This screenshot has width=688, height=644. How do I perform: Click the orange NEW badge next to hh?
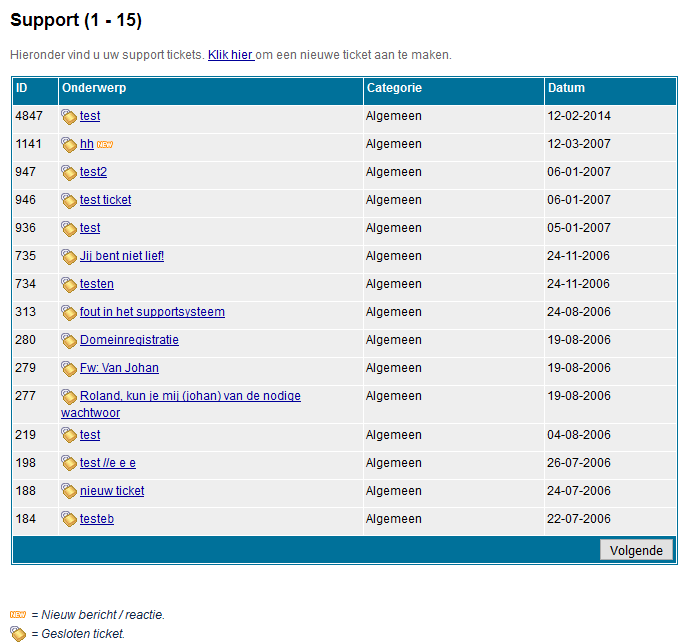105,145
